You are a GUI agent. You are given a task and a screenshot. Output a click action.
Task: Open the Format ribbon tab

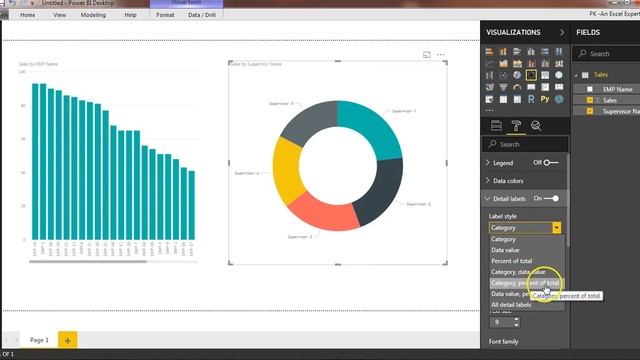click(x=165, y=15)
